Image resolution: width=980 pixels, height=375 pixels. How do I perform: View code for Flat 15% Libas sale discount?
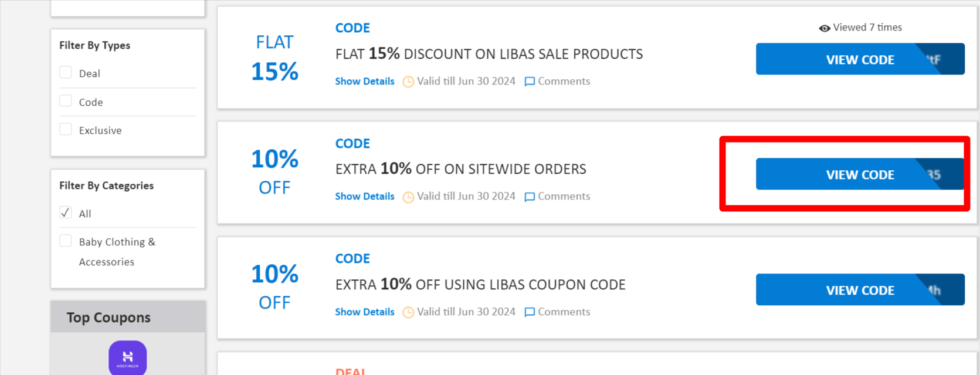coord(859,59)
